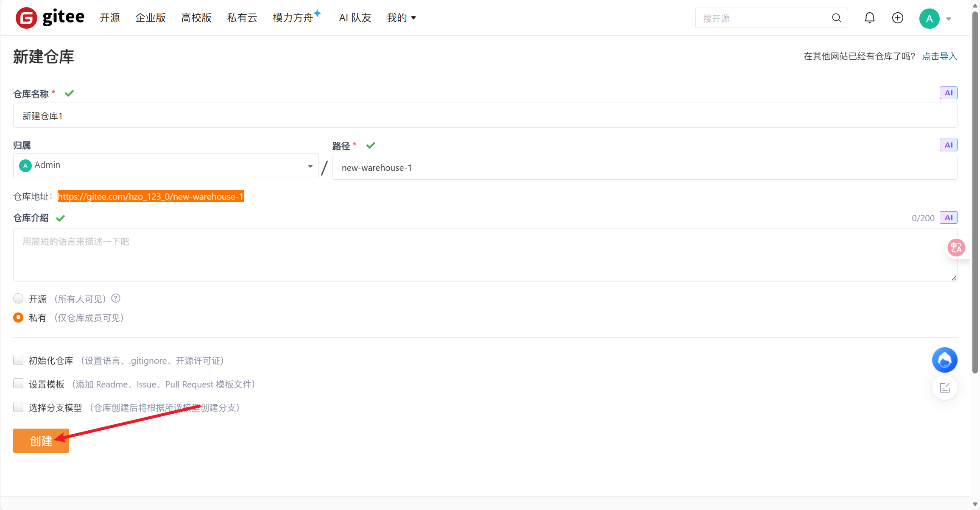Open the 归属 Admin dropdown
The image size is (980, 510).
[x=310, y=166]
